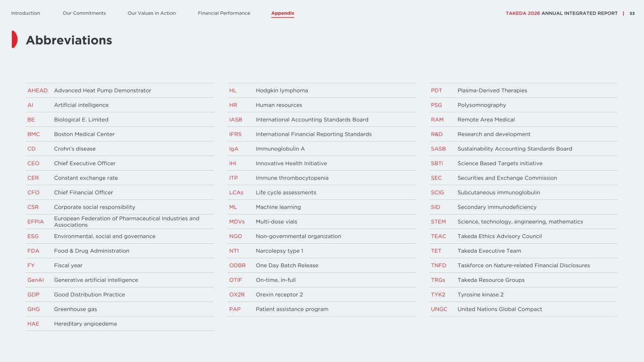Click 'International Accounting Standards Board' definition
The height and width of the screenshot is (362, 644).
point(312,120)
